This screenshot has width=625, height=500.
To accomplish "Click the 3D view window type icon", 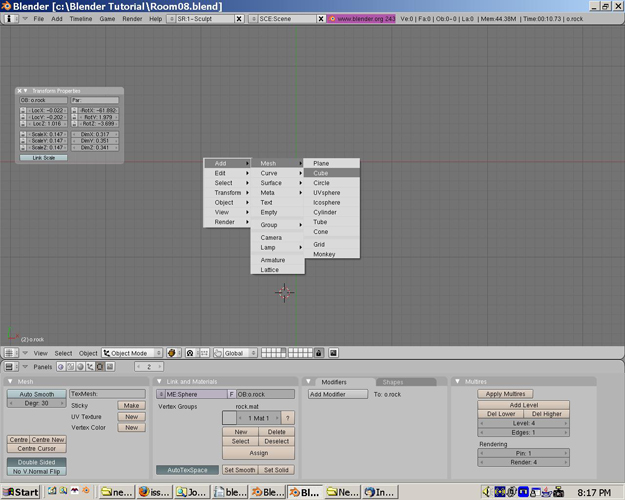I will pos(9,353).
